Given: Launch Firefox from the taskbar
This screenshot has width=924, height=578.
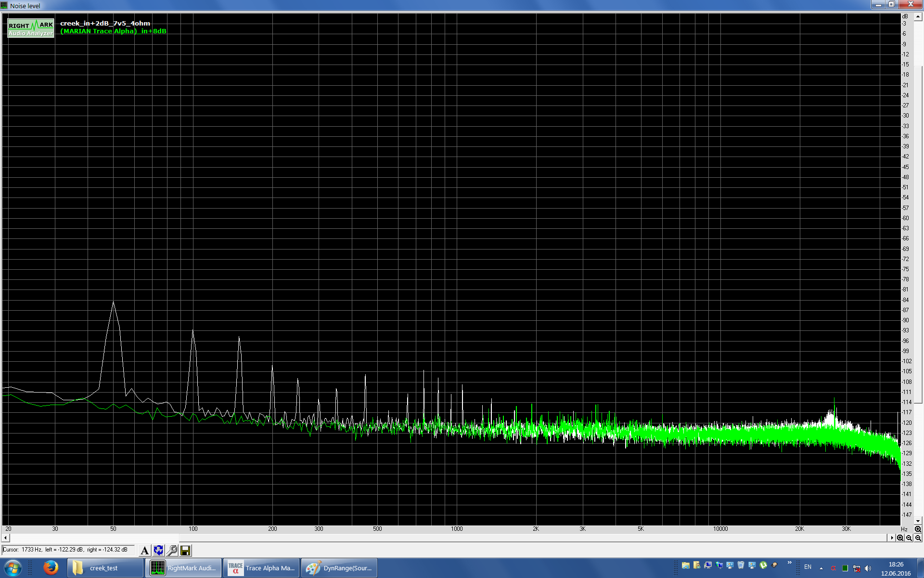Looking at the screenshot, I should click(51, 568).
